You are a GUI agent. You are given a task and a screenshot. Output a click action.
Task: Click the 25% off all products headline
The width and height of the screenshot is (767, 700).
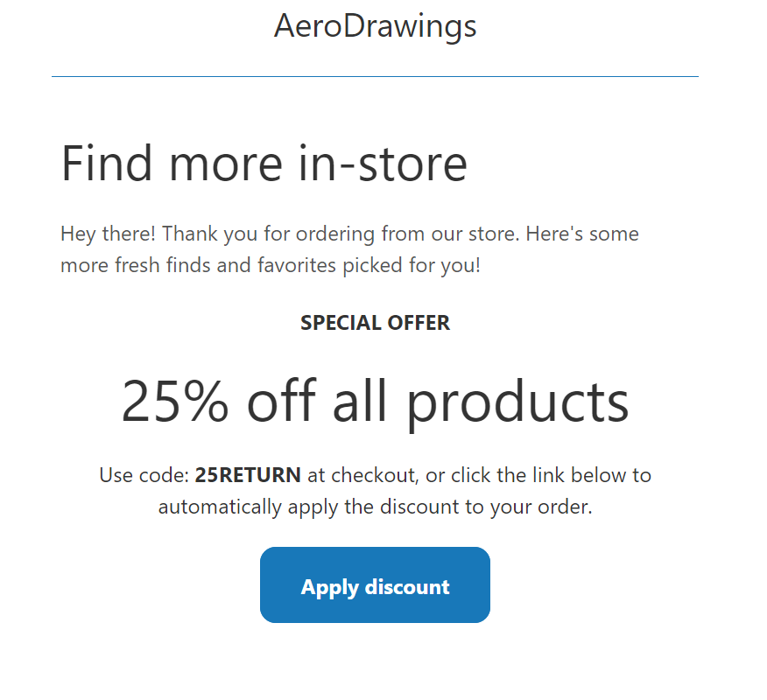(x=375, y=401)
